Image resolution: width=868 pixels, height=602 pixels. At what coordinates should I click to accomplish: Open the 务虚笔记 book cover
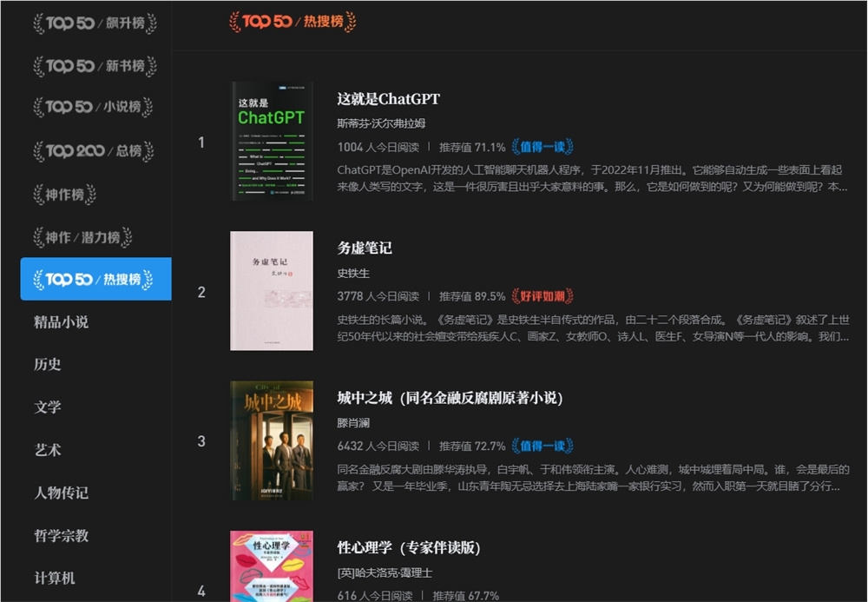click(x=270, y=290)
